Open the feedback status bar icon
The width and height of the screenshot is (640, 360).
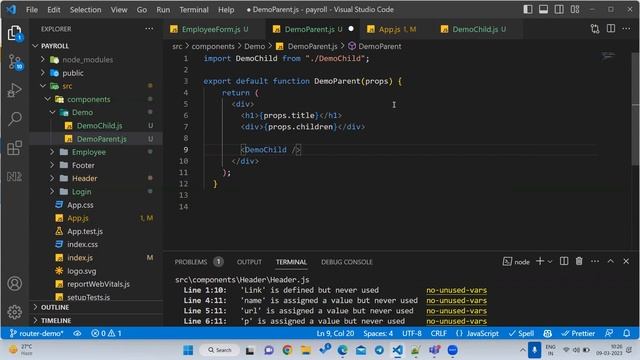click(609, 333)
